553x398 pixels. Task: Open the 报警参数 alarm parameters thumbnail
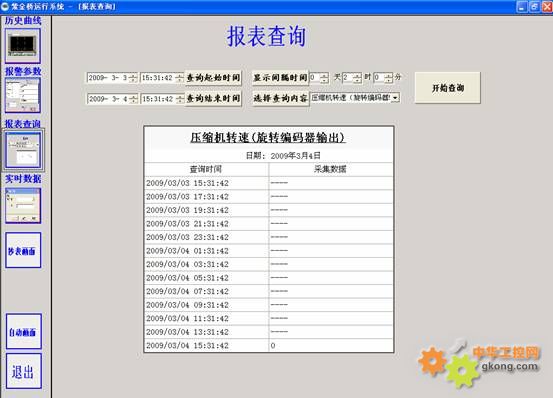point(23,95)
